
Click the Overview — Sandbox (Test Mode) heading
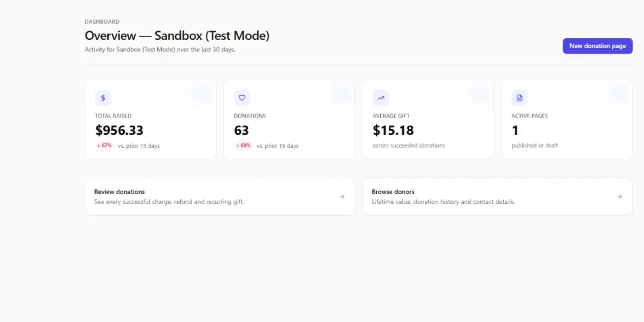177,35
